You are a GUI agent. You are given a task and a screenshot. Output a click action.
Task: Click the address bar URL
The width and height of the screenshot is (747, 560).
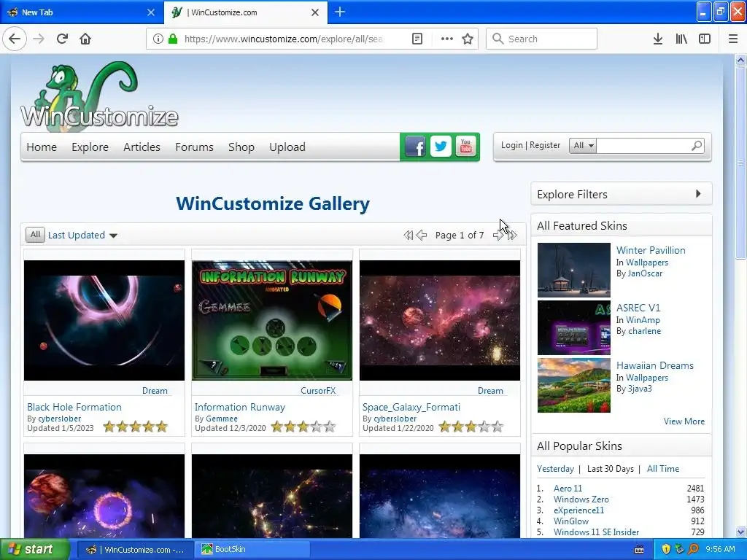(x=284, y=39)
